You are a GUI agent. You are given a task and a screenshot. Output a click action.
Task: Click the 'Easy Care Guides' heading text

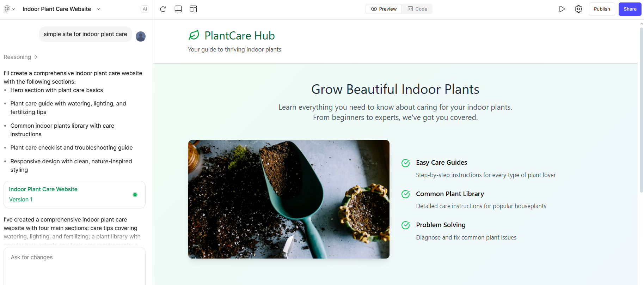[x=441, y=163]
